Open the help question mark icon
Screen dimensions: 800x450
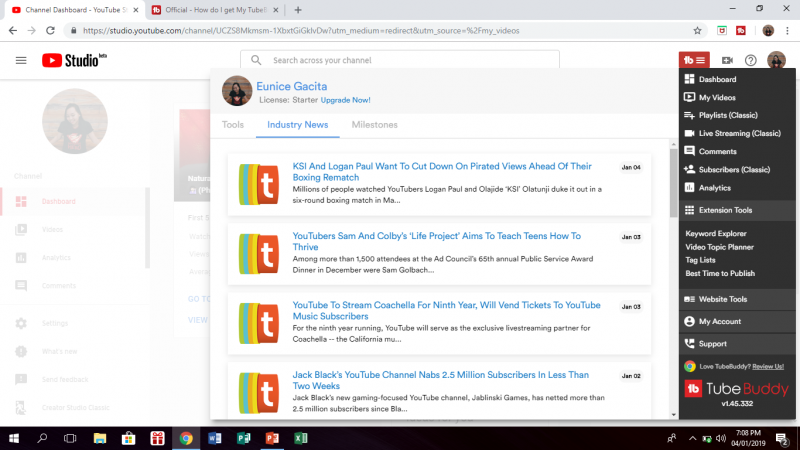pyautogui.click(x=751, y=60)
